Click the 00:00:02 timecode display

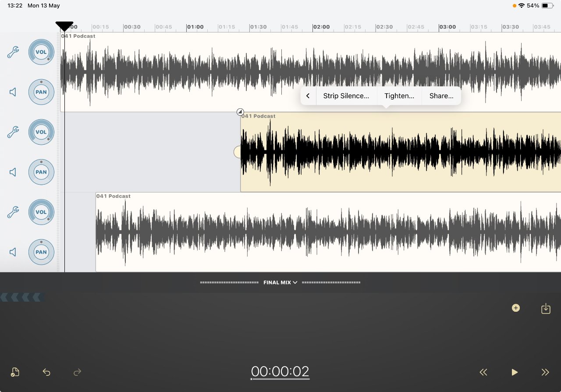280,371
